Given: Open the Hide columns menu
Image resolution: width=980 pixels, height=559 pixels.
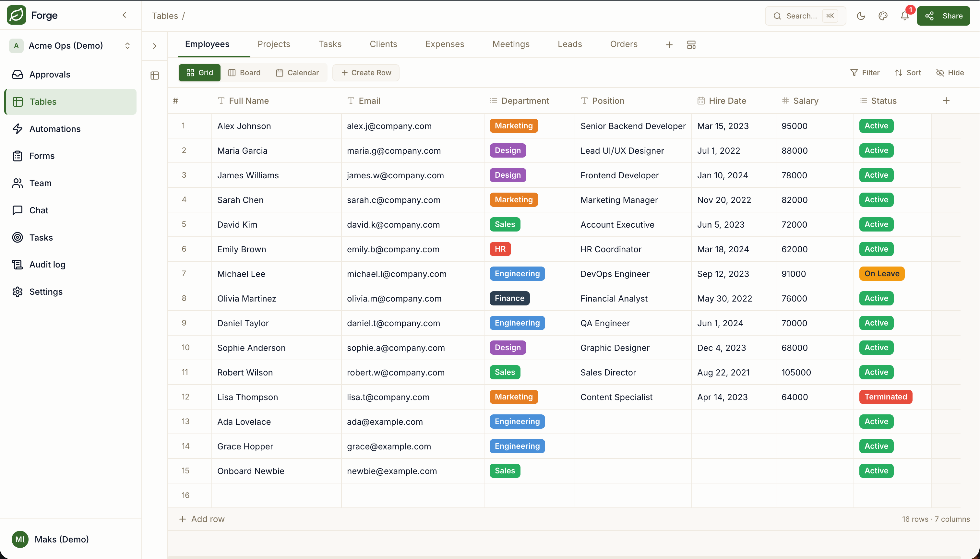Looking at the screenshot, I should pos(950,73).
